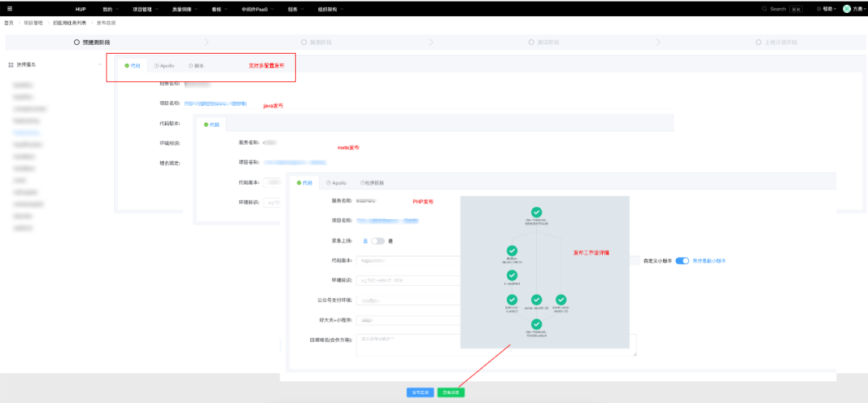Screen dimensions: 868x403
Task: Click the 环境标识 field in the PHP panel
Action: [408, 281]
